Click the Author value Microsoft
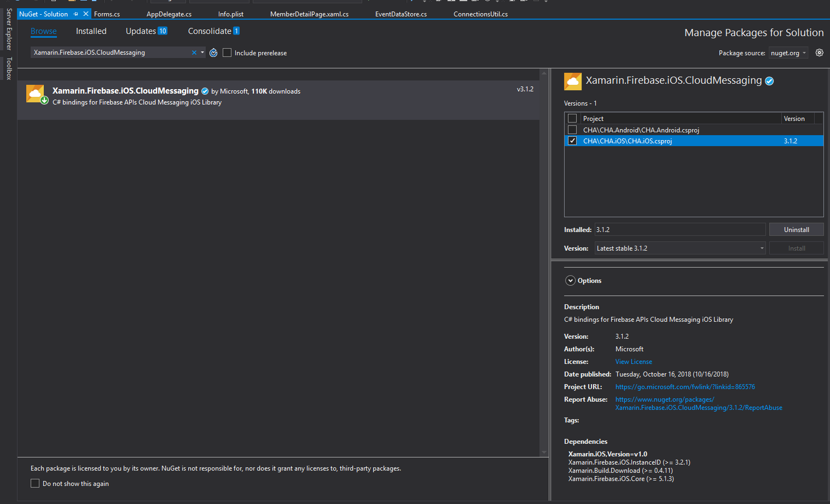 pyautogui.click(x=629, y=349)
